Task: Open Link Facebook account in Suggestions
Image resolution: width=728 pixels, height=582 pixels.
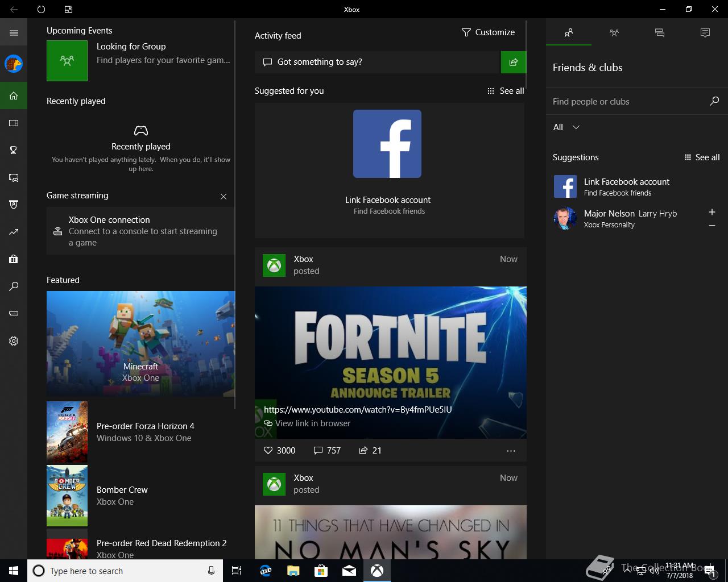Action: [637, 186]
